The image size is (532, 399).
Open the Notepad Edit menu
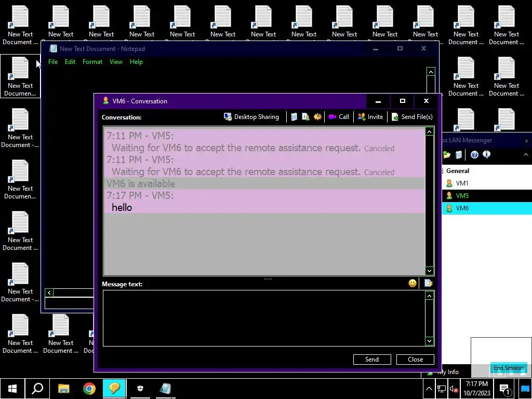click(x=70, y=62)
